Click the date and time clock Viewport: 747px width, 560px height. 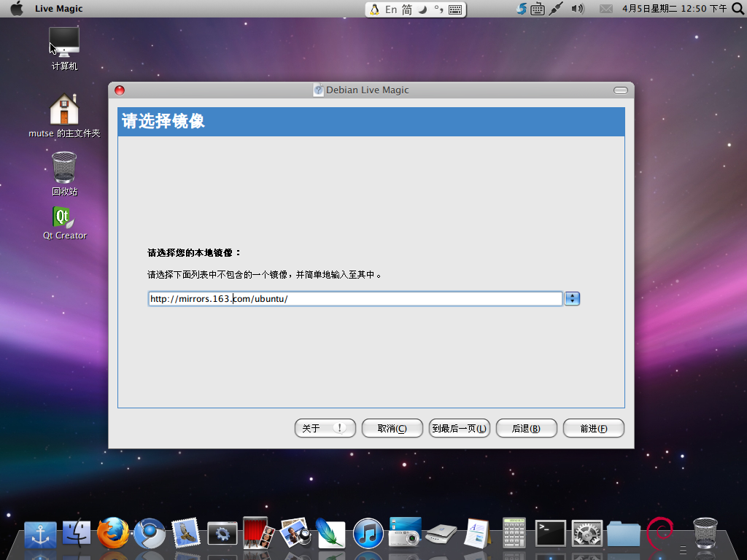coord(674,9)
